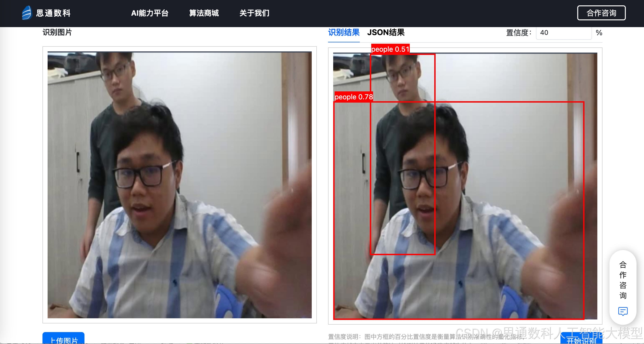644x344 pixels.
Task: Open the AI能力平台 menu
Action: click(150, 13)
